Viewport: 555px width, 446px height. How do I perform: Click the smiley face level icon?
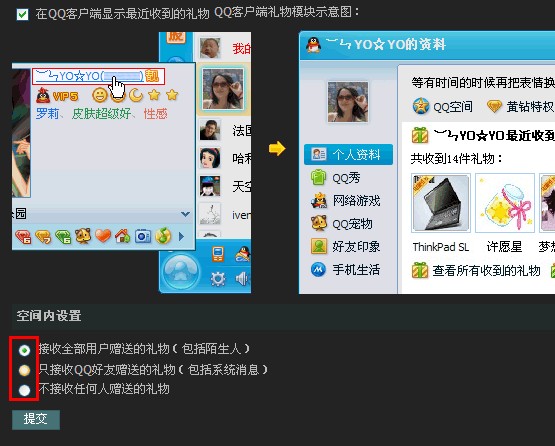(x=100, y=95)
